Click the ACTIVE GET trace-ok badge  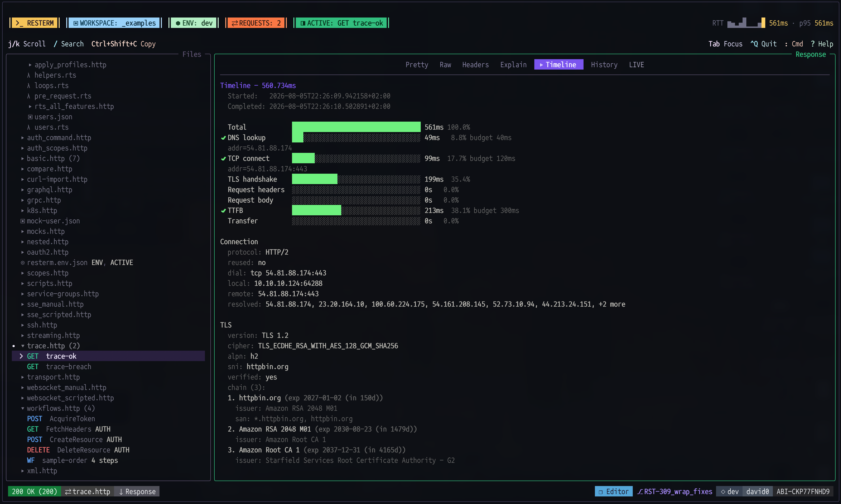pos(341,23)
